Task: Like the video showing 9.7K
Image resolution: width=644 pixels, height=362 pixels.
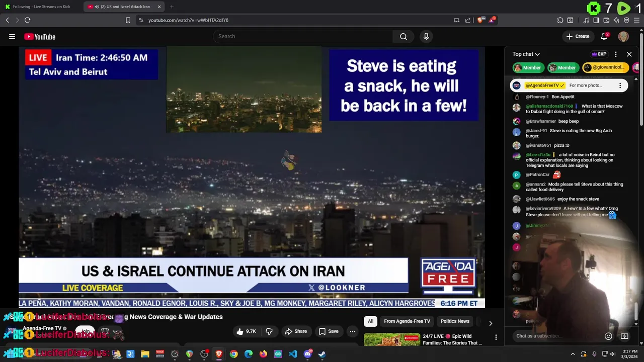Action: point(247,331)
